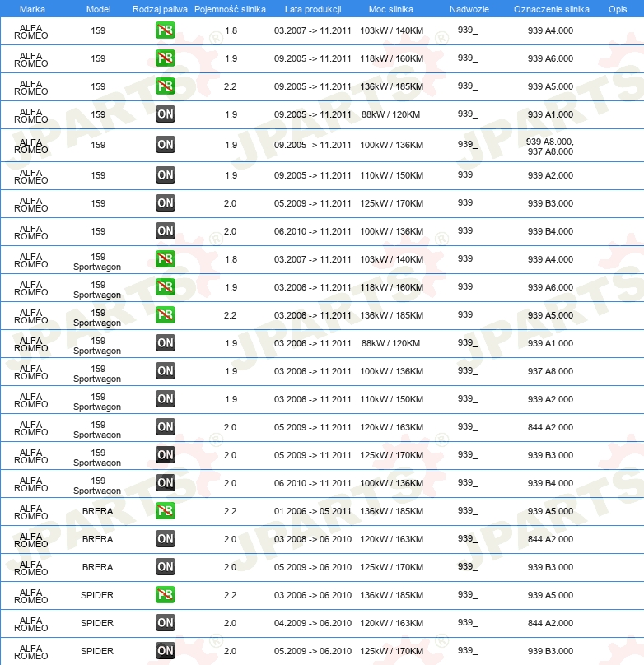
Task: Click the ON diesel icon in the row with two engine codes
Action: click(166, 145)
